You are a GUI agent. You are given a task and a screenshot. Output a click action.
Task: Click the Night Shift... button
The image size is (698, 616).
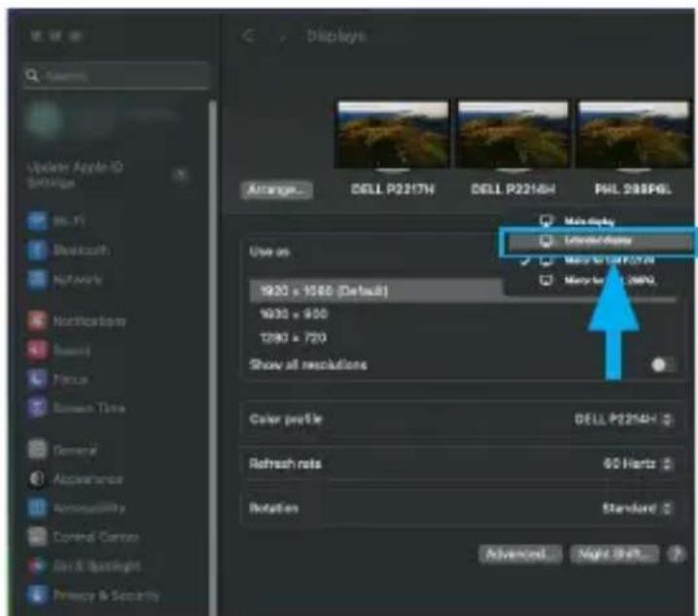(614, 554)
